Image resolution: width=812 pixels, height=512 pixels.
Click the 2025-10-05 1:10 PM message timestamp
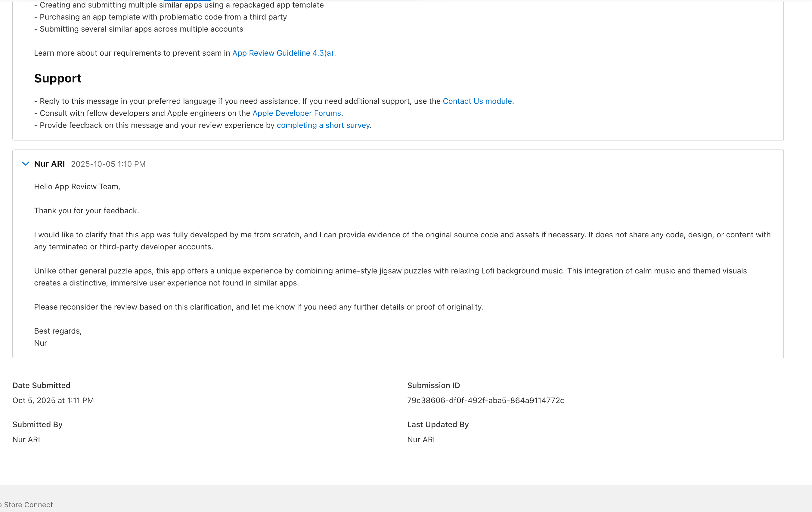[108, 164]
